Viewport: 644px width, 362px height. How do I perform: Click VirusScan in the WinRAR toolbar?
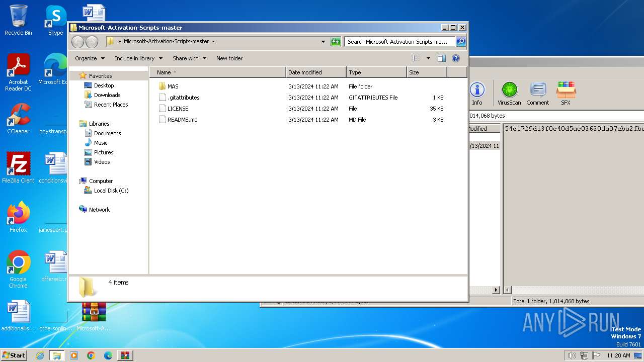[x=509, y=94]
